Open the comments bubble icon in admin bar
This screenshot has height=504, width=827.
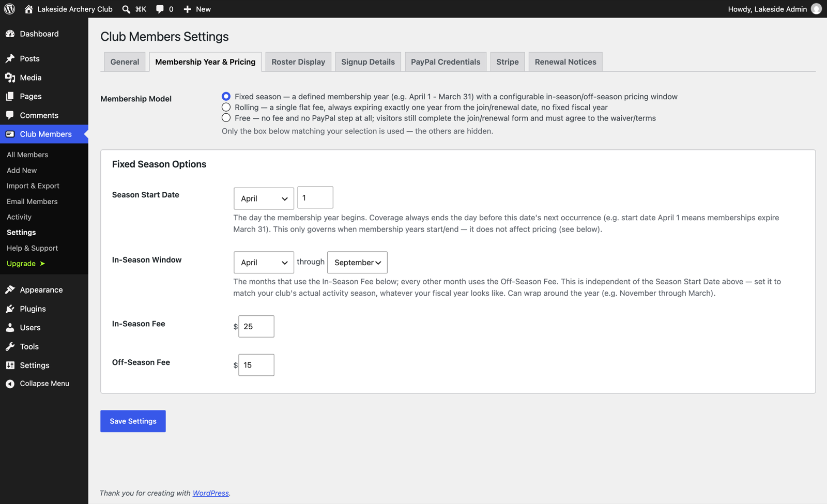tap(160, 9)
